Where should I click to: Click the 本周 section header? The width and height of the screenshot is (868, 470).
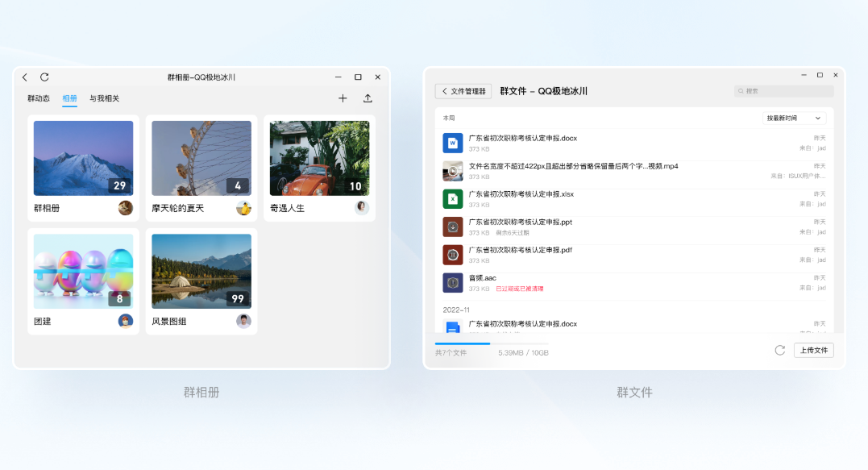[449, 118]
